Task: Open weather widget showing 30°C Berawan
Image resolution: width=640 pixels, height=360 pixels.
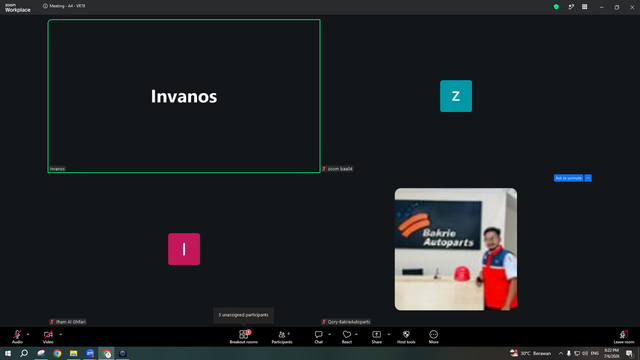Action: pyautogui.click(x=530, y=353)
